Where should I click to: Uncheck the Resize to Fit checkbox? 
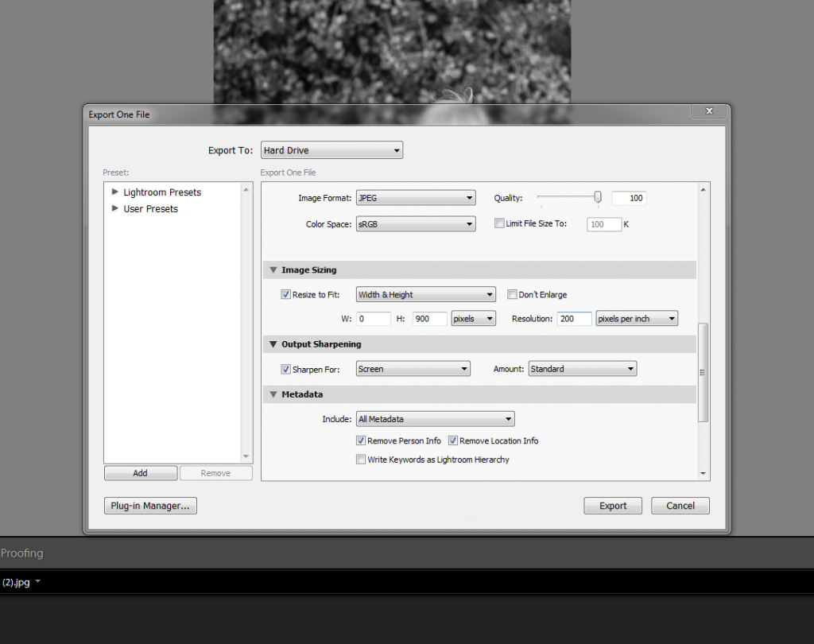click(286, 295)
